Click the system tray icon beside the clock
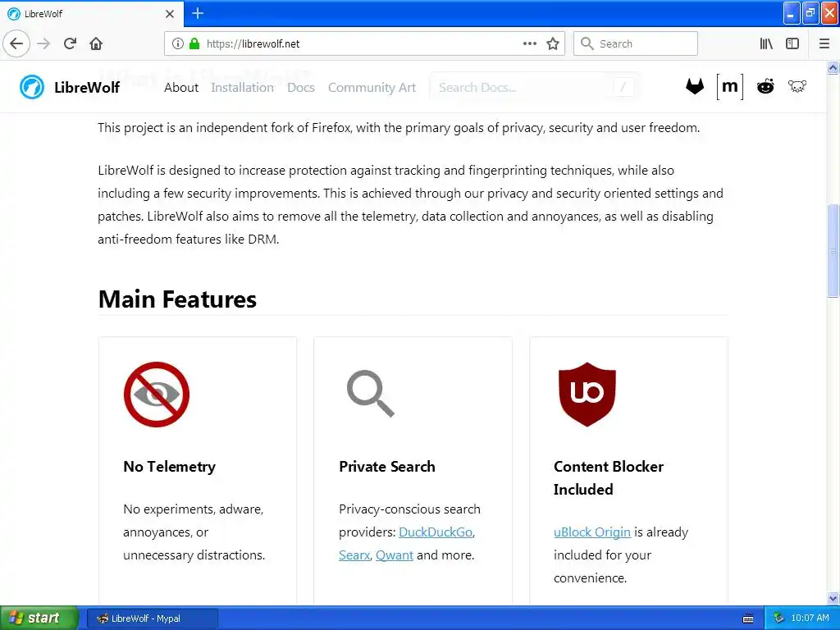The width and height of the screenshot is (840, 630). tap(779, 619)
